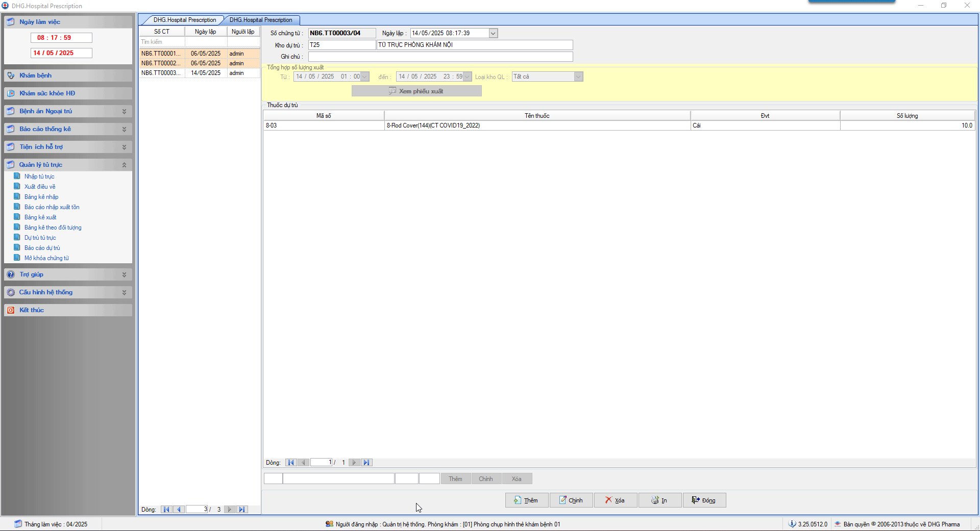Click the icon beside Dự trù tủ trực
The image size is (980, 531).
click(17, 237)
